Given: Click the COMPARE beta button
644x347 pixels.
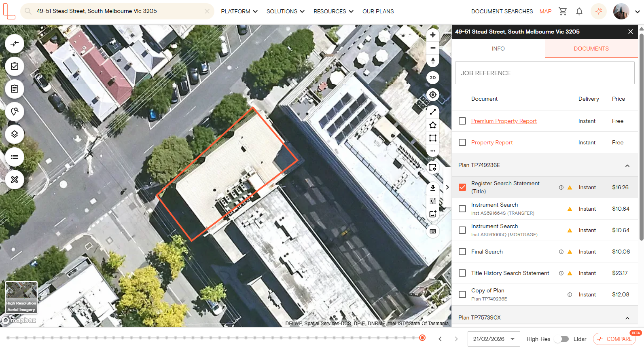Looking at the screenshot, I should 614,339.
